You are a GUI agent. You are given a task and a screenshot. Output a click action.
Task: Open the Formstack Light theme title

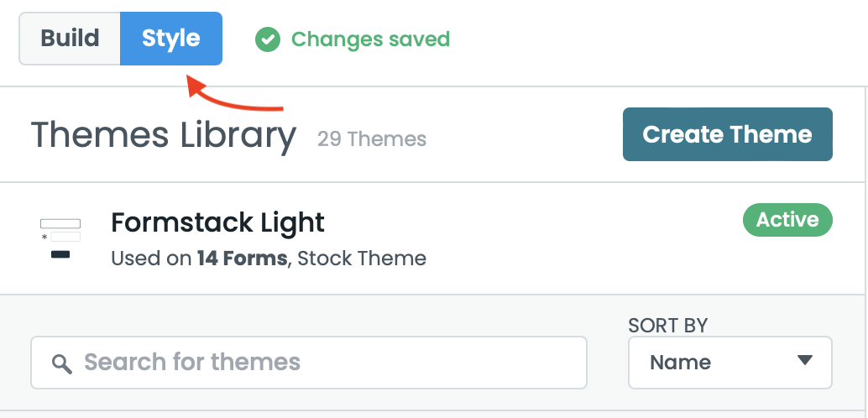click(x=217, y=222)
